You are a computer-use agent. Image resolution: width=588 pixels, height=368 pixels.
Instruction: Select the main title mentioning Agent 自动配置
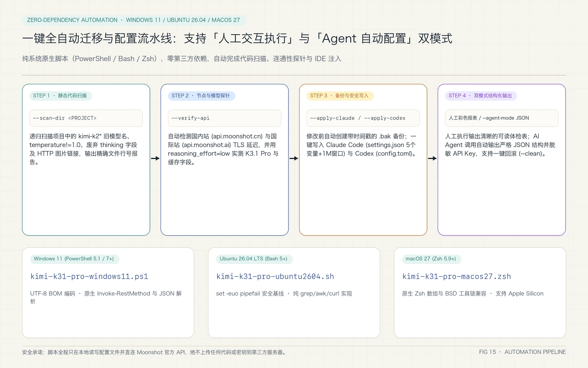[x=237, y=38]
